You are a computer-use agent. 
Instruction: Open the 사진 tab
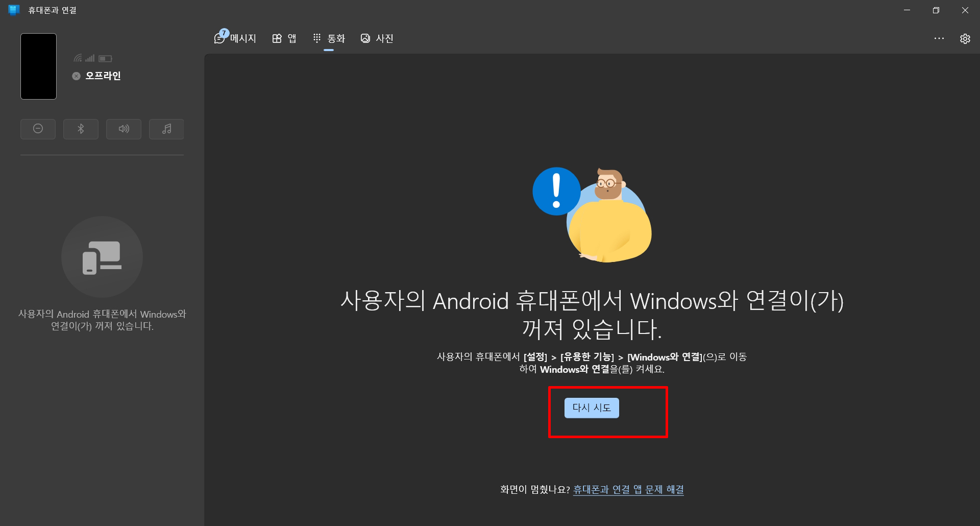click(377, 38)
